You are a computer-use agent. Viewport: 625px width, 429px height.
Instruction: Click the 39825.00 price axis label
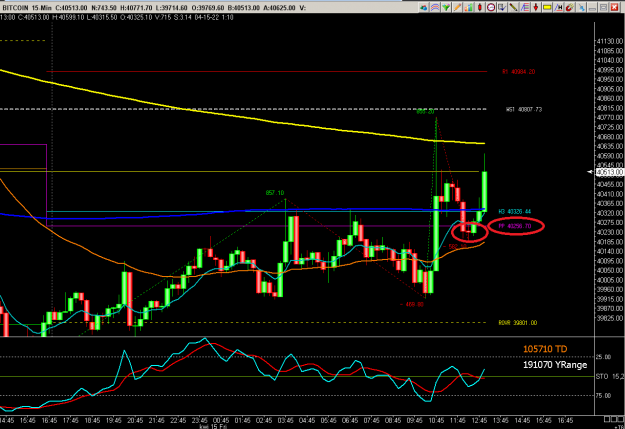point(610,318)
